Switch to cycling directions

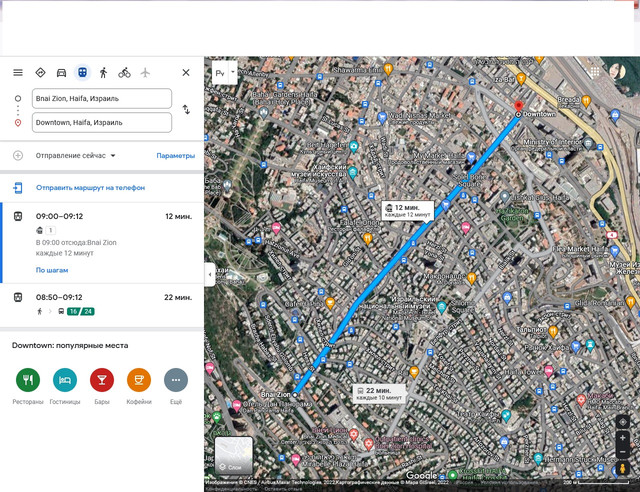pos(124,73)
